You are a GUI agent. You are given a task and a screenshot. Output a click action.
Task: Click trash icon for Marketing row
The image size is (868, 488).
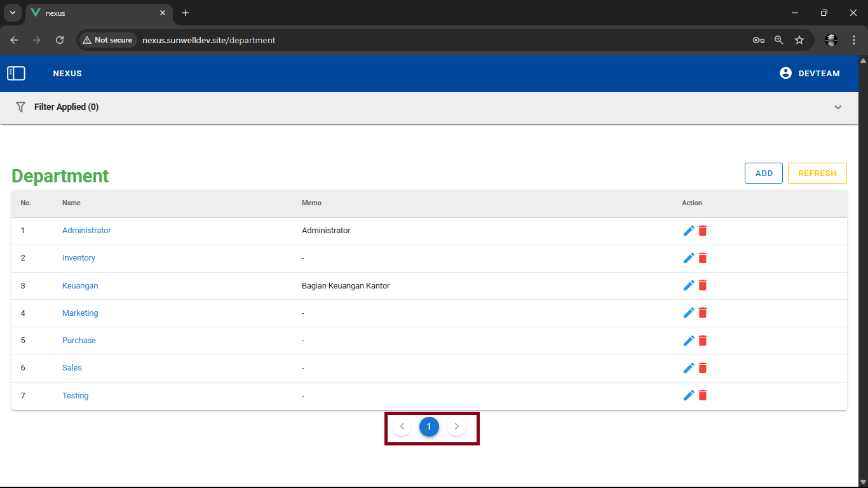pyautogui.click(x=703, y=313)
